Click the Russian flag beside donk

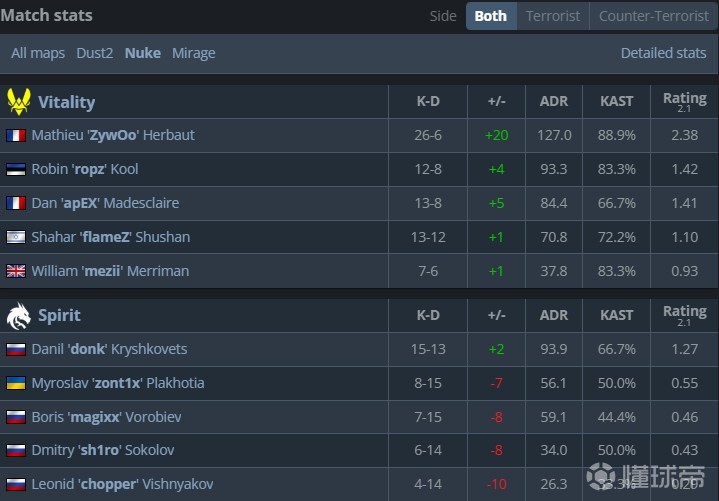point(16,349)
